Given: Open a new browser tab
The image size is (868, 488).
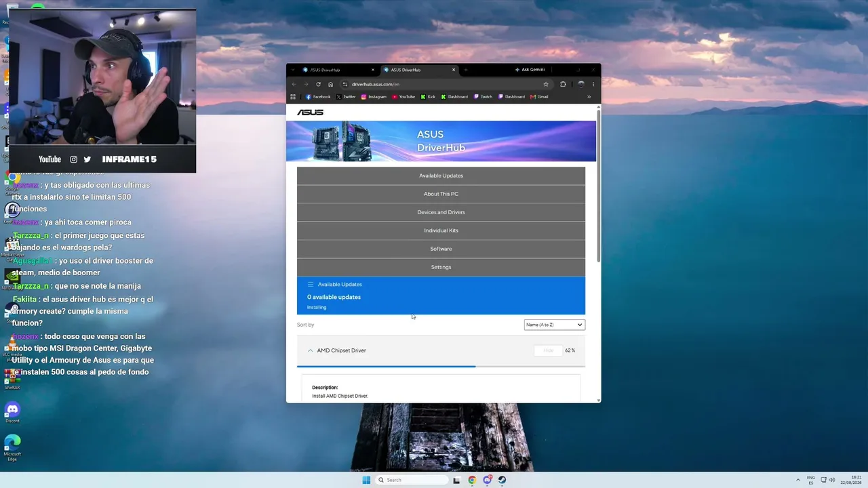Looking at the screenshot, I should coord(466,70).
